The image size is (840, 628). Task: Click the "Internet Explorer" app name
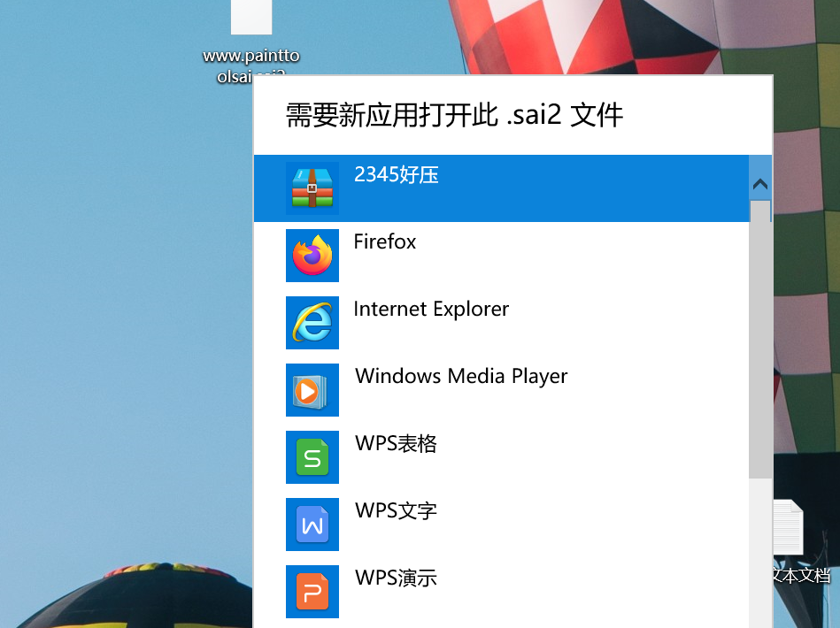coord(431,310)
